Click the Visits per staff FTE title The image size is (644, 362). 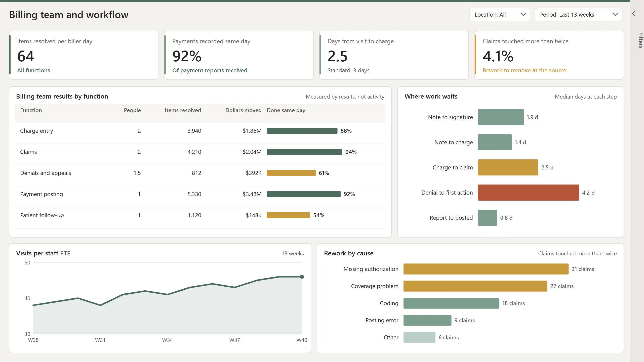43,253
